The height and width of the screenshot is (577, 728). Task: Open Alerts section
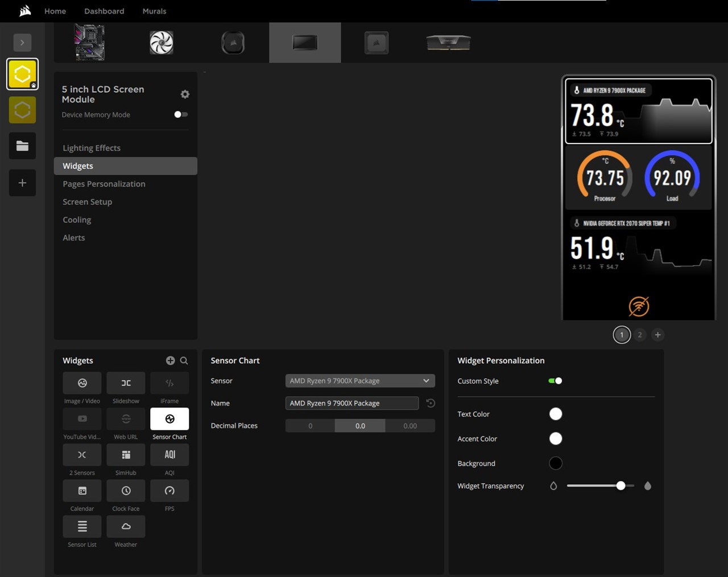point(74,238)
